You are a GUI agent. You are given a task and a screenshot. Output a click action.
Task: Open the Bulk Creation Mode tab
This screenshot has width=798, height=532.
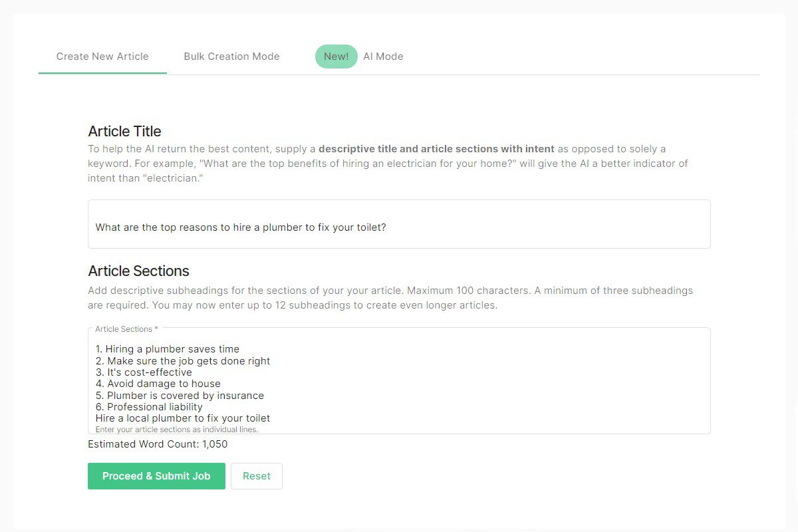coord(231,57)
